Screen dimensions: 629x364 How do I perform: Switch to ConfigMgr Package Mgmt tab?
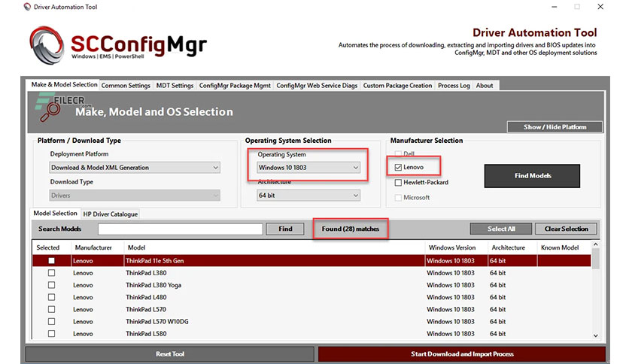pyautogui.click(x=235, y=86)
